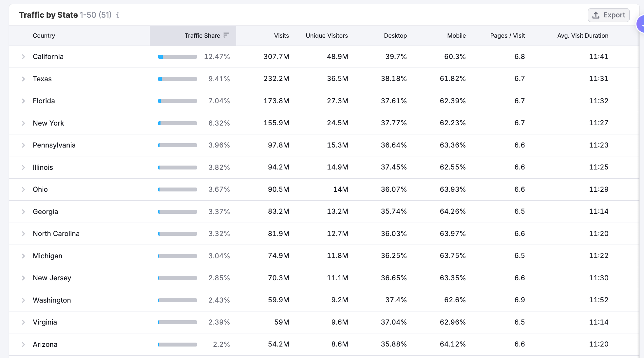
Task: Open the Pennsylvania state entry
Action: click(x=54, y=145)
